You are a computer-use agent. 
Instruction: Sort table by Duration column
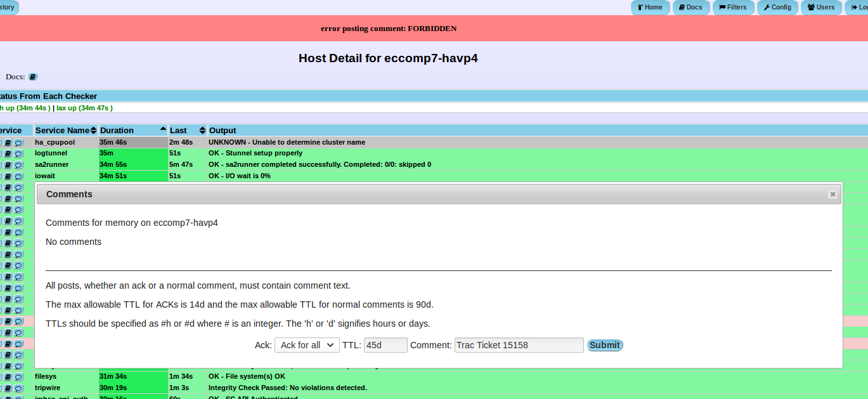click(x=133, y=130)
